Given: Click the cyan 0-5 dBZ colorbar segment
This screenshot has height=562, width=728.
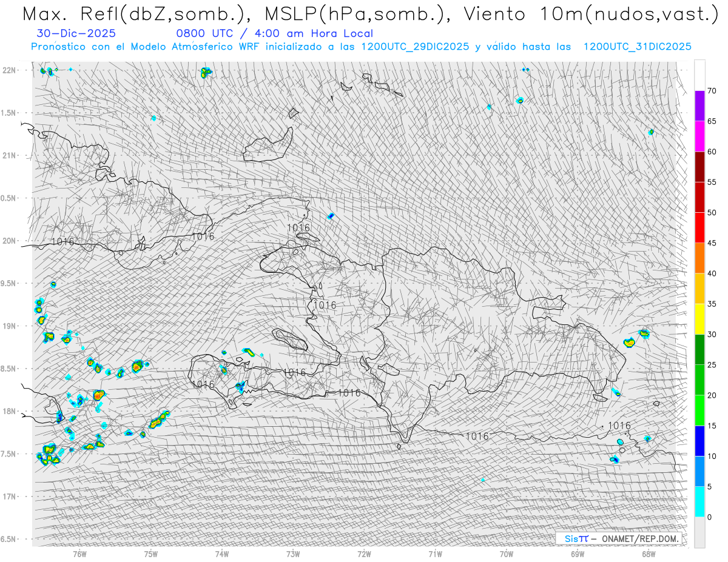Looking at the screenshot, I should [x=699, y=501].
